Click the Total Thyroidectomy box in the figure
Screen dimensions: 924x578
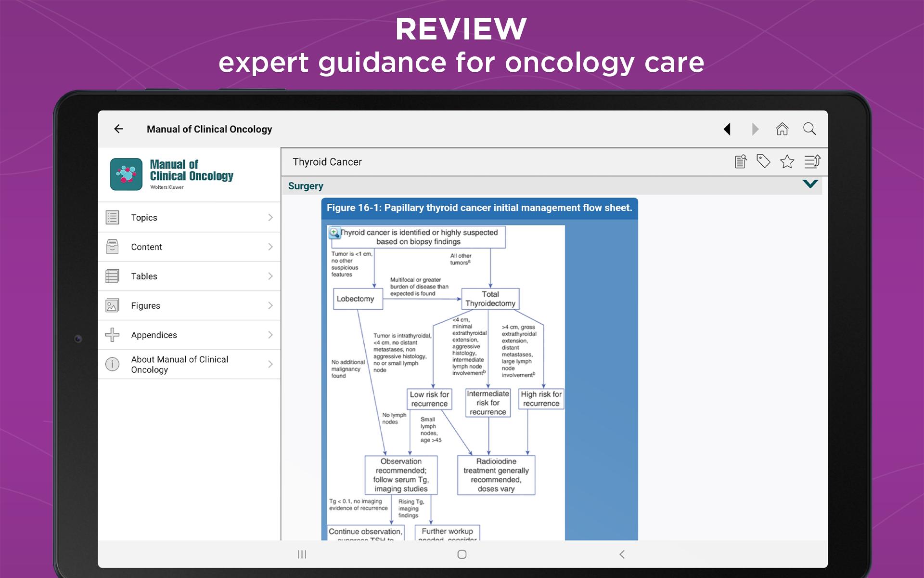(x=490, y=299)
